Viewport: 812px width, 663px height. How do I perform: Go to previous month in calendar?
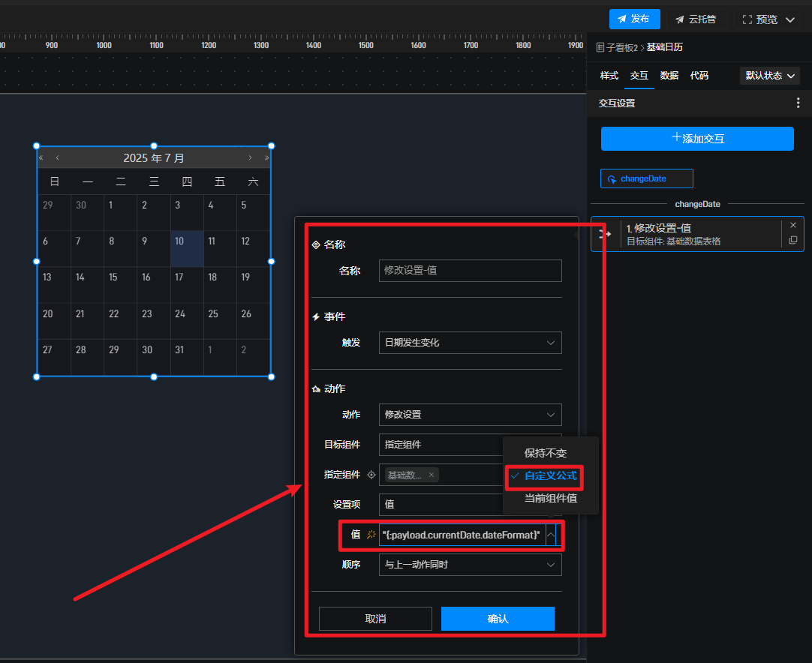tap(58, 158)
